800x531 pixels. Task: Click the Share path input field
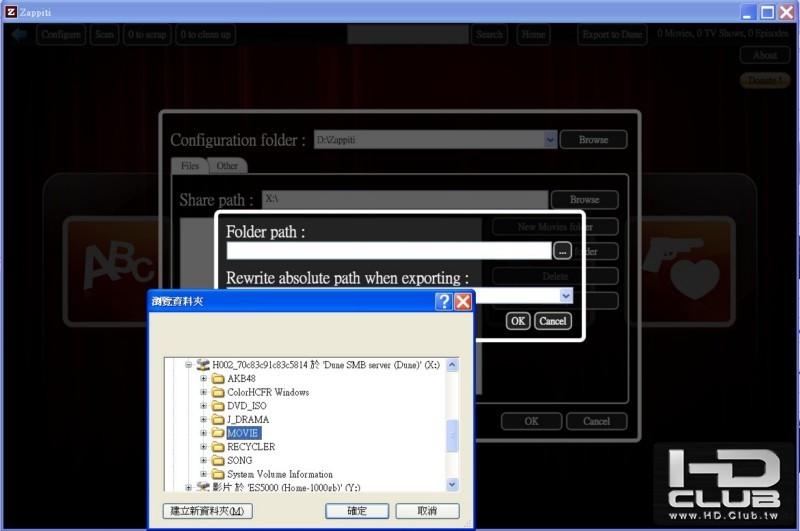pyautogui.click(x=406, y=199)
